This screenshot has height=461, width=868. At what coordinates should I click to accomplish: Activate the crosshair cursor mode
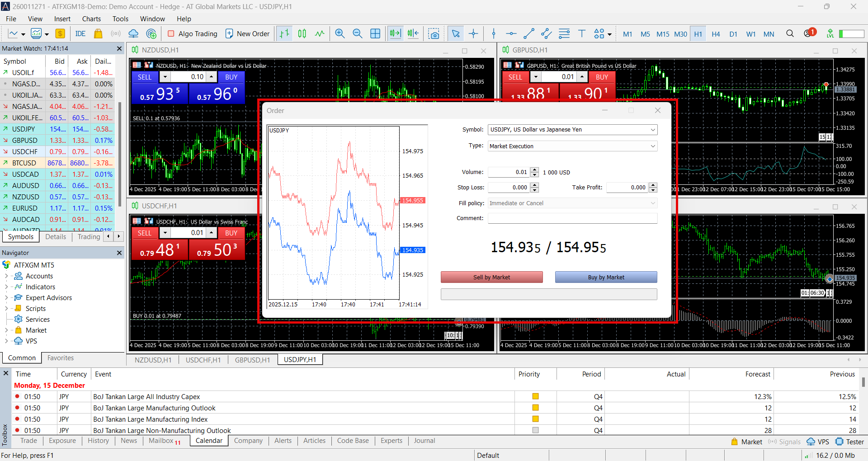(473, 33)
